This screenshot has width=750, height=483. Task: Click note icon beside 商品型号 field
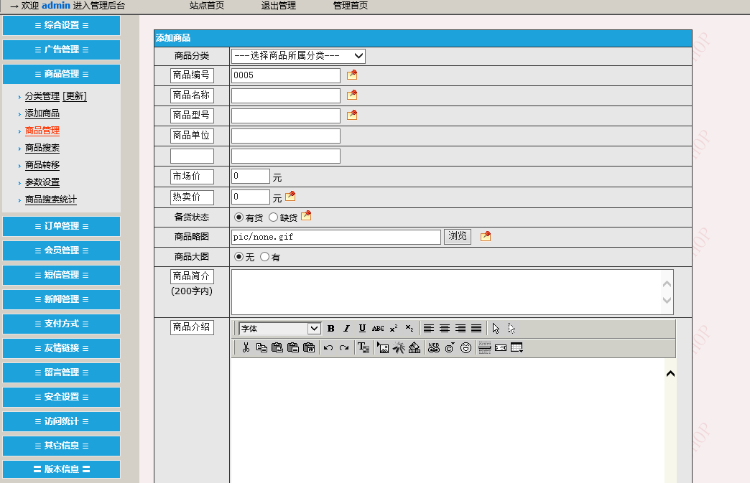point(352,115)
